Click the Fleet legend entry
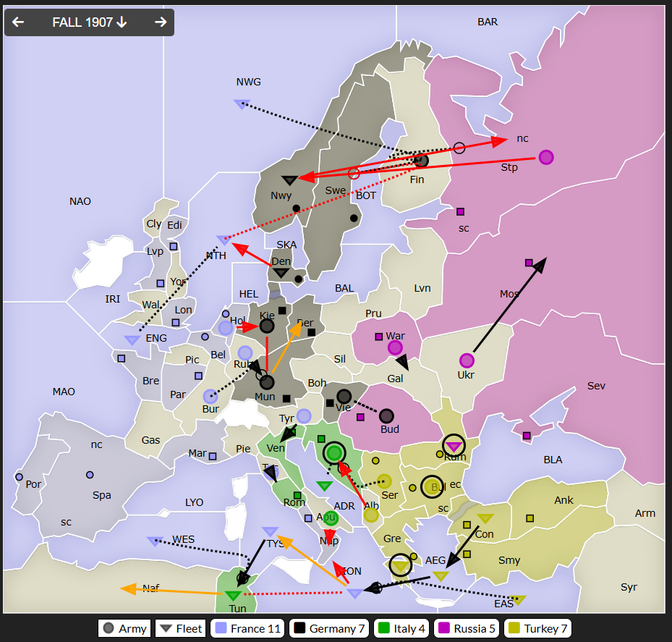This screenshot has width=672, height=642. [180, 628]
